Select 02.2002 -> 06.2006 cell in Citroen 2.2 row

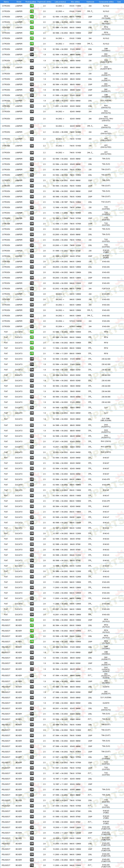[60, 132]
